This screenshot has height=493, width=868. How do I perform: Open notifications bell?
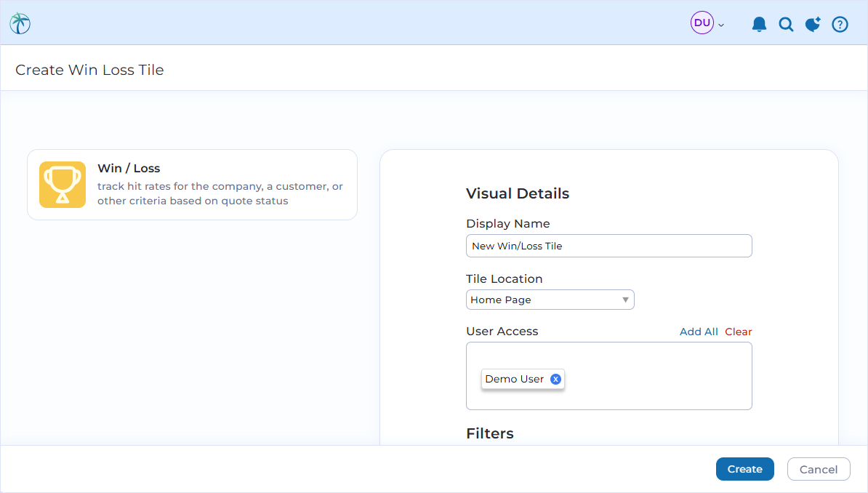759,24
